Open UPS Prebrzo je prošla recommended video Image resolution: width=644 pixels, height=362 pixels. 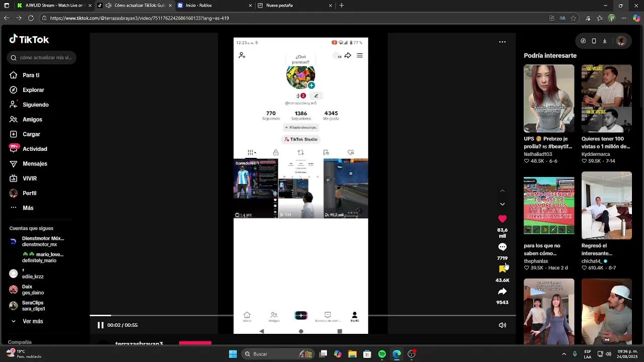click(549, 99)
